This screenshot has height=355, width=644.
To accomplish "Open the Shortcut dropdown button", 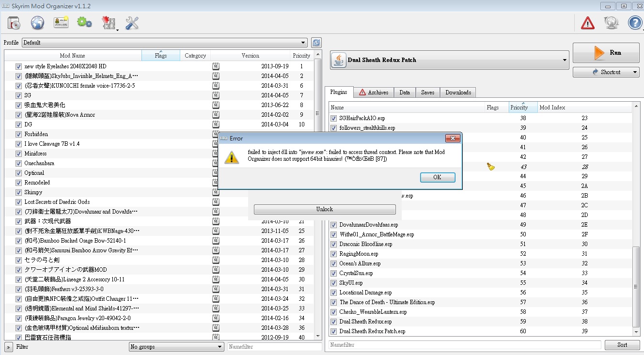I will pyautogui.click(x=606, y=72).
